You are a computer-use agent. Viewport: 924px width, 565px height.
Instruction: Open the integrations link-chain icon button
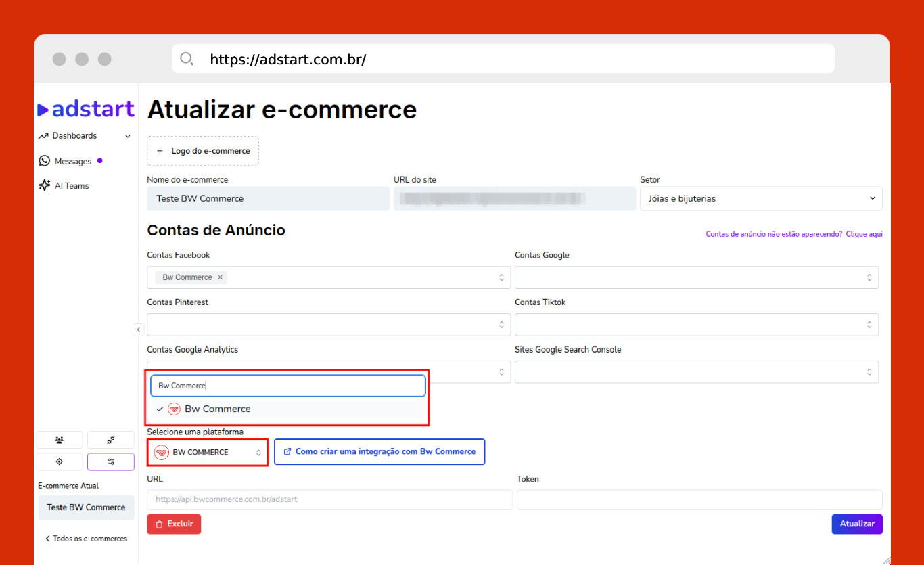click(111, 440)
